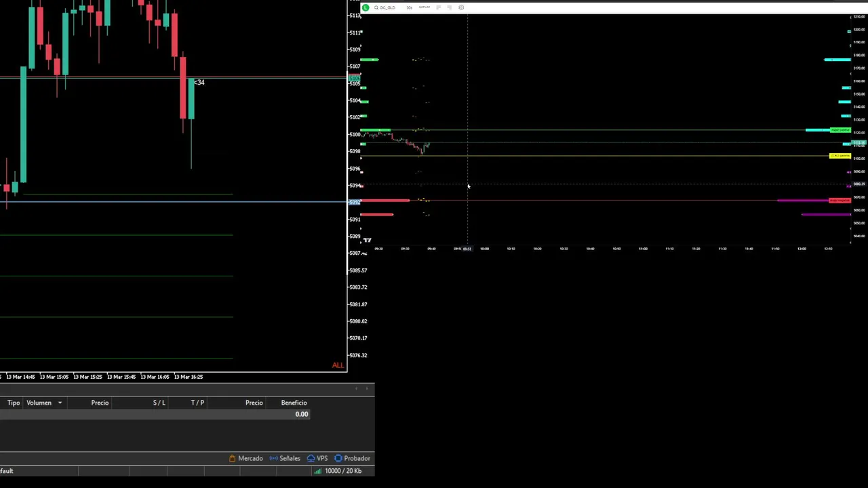Click the red level tag at right edge
Screen dimensions: 868x488
(x=840, y=201)
